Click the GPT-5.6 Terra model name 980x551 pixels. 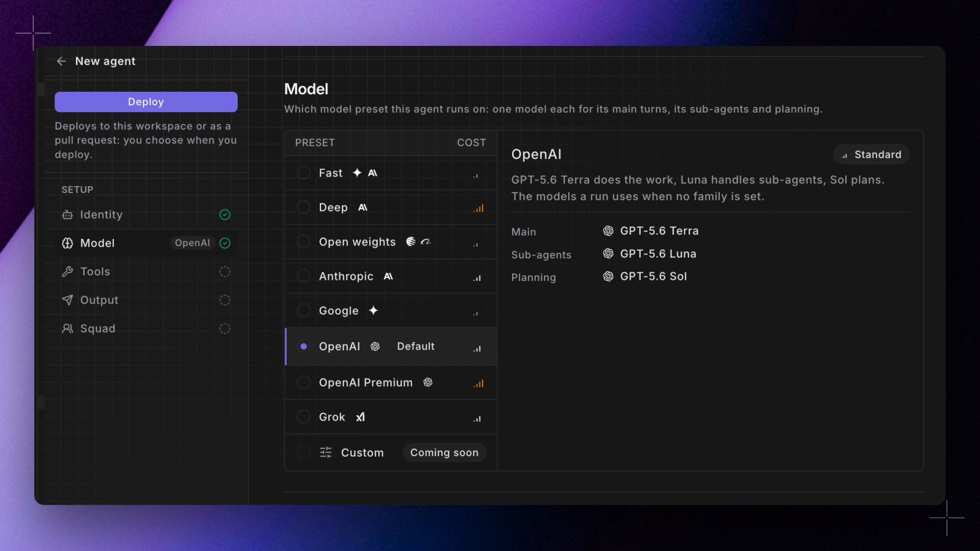[x=659, y=231]
